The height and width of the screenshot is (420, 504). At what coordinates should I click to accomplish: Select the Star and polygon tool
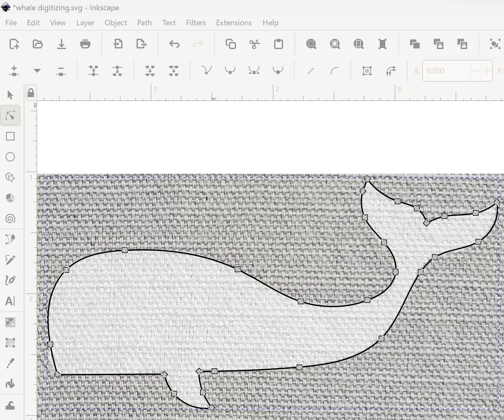click(x=10, y=177)
